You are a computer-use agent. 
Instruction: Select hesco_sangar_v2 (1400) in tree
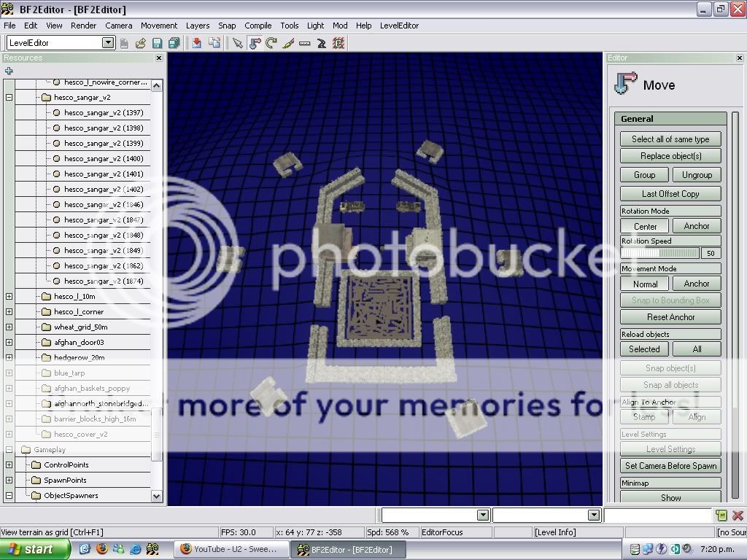[x=103, y=158]
